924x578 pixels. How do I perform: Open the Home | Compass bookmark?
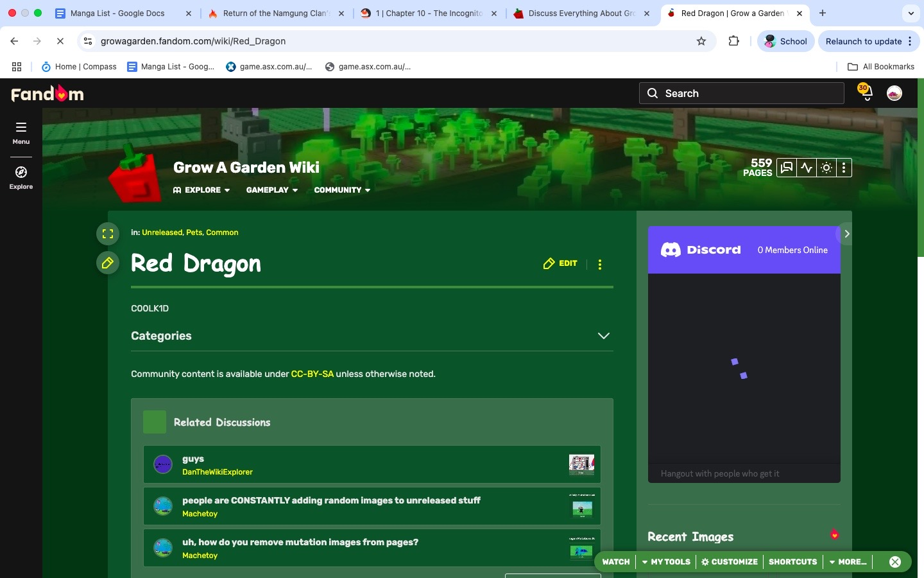[x=79, y=67]
